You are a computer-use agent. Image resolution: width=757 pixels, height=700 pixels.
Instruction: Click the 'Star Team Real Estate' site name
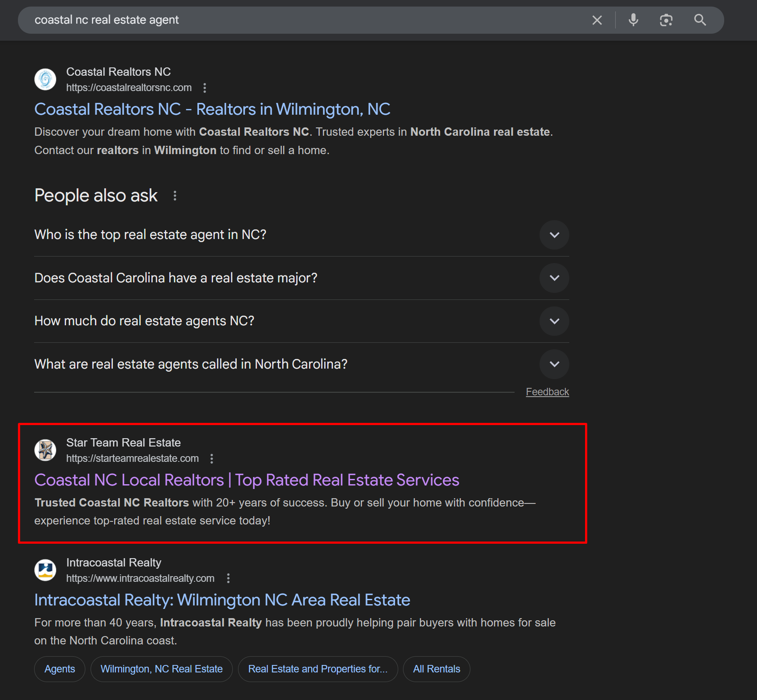123,443
